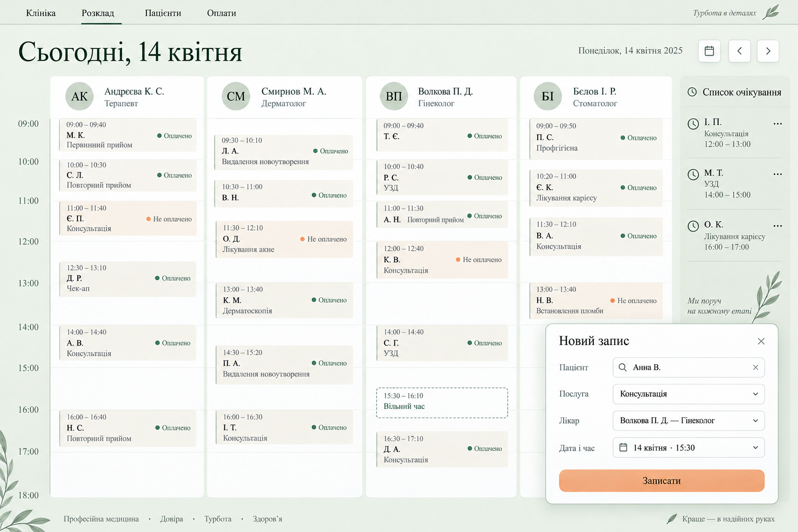This screenshot has height=532, width=798.
Task: Open appointment О. Д. Лікування акне
Action: click(x=284, y=239)
